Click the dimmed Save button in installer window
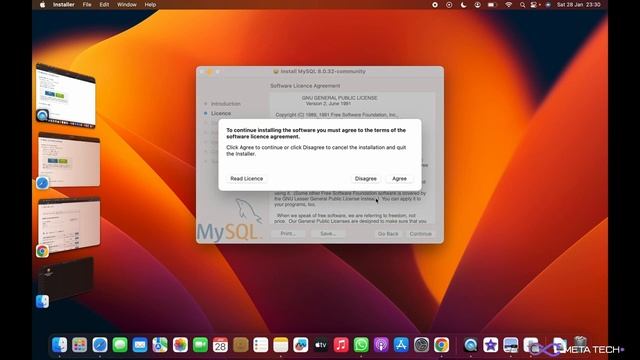This screenshot has height=360, width=640. pyautogui.click(x=328, y=233)
